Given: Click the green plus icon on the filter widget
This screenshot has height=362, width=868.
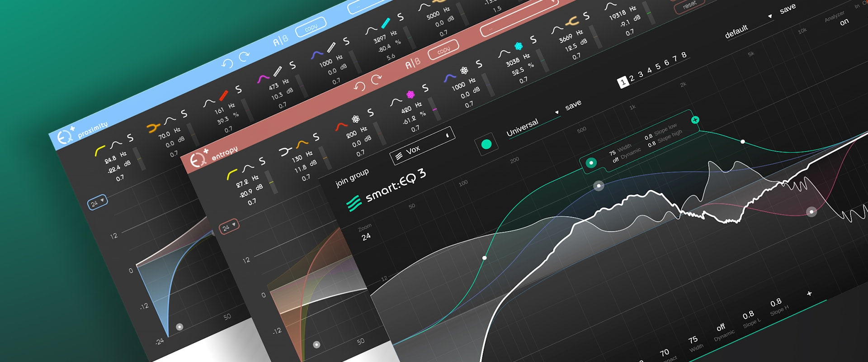Looking at the screenshot, I should coord(695,120).
